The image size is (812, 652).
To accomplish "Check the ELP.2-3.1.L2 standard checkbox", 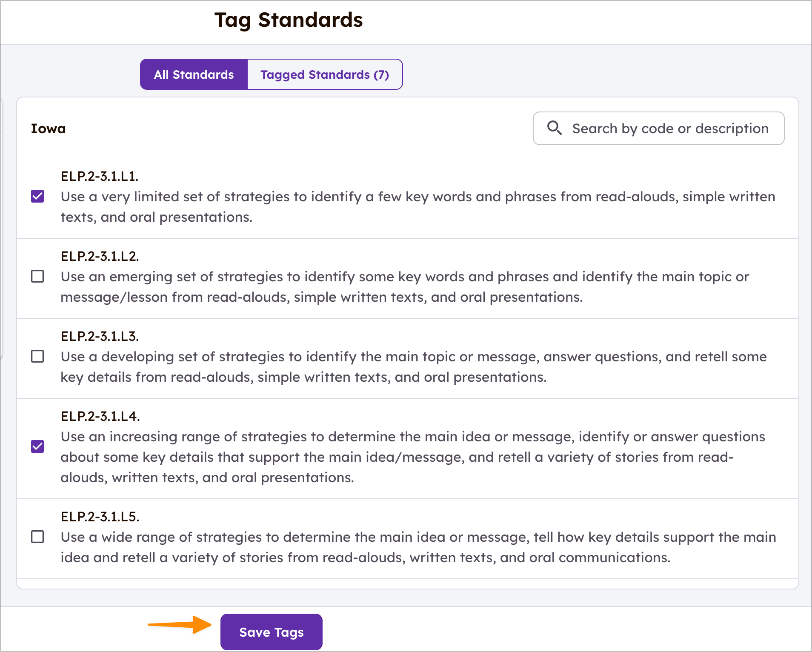I will (37, 276).
